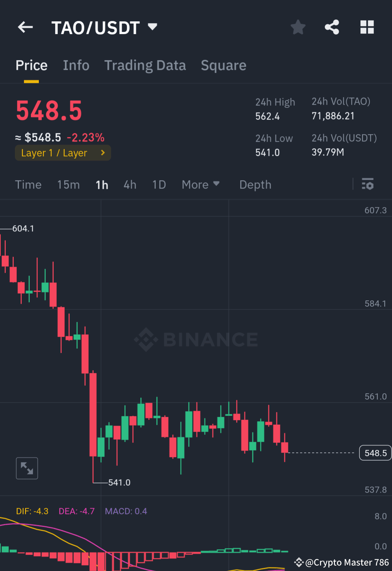
Task: Switch chart to the 4h timeframe
Action: 130,185
